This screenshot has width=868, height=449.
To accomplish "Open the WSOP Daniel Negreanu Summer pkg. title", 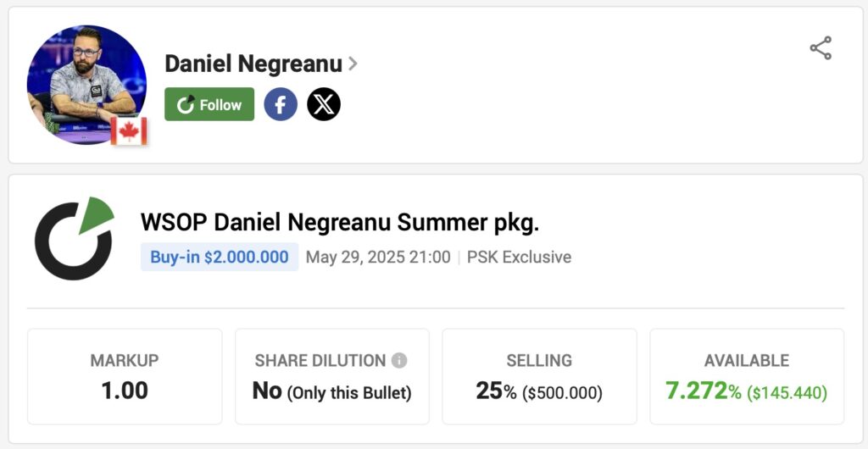I will (340, 222).
